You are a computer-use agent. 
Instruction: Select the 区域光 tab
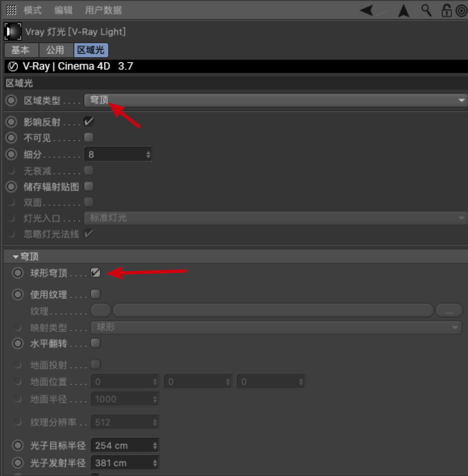91,50
